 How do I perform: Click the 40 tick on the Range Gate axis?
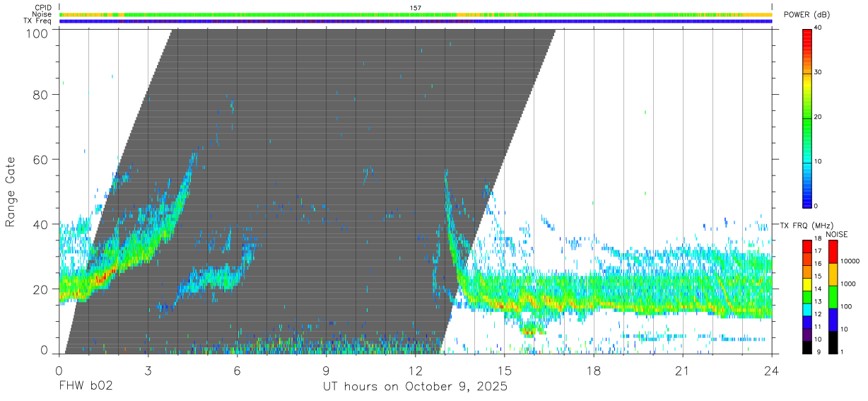pos(40,224)
